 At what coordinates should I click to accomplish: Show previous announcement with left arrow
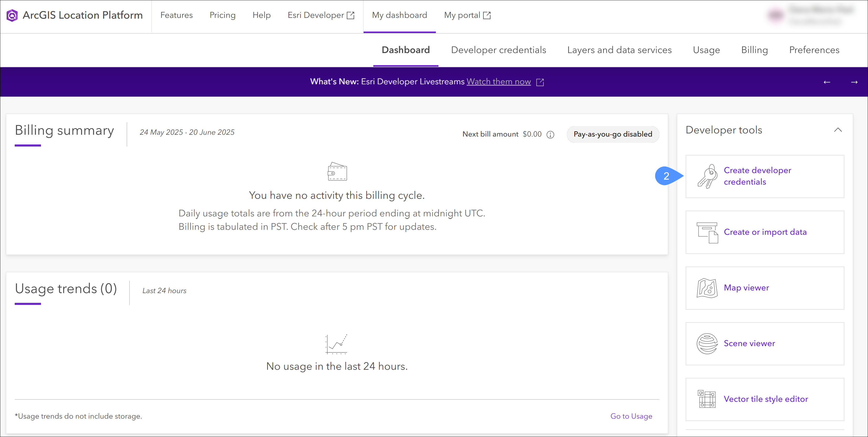826,82
